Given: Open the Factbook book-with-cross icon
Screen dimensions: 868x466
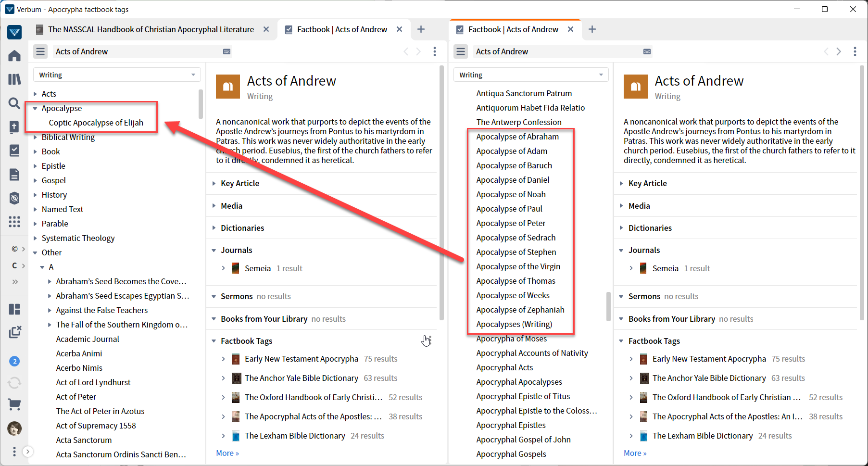Looking at the screenshot, I should [x=14, y=127].
